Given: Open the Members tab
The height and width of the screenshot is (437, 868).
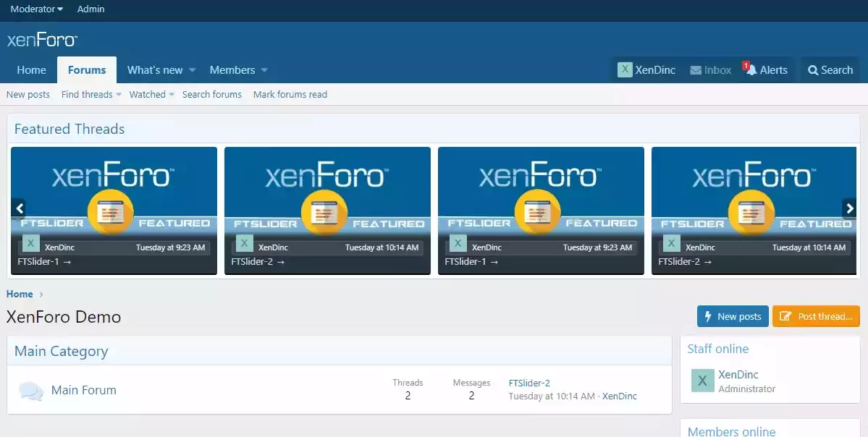Looking at the screenshot, I should point(232,70).
